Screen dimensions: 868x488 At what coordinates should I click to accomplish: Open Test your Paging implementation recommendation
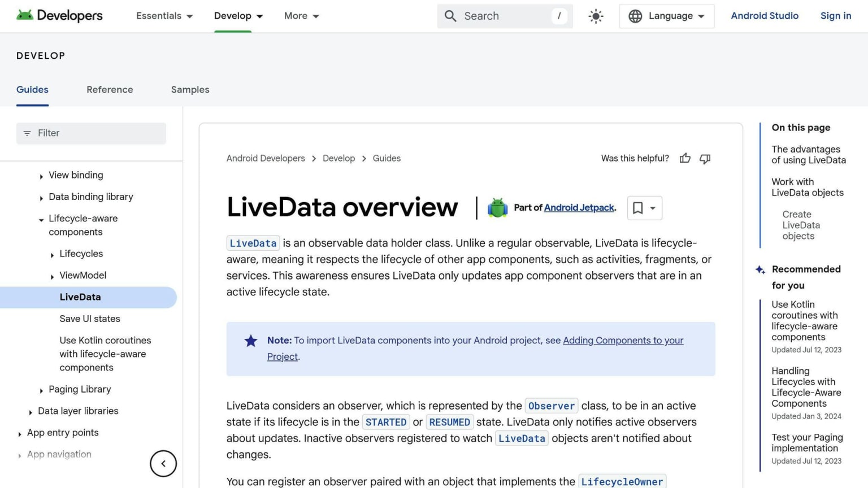[807, 443]
